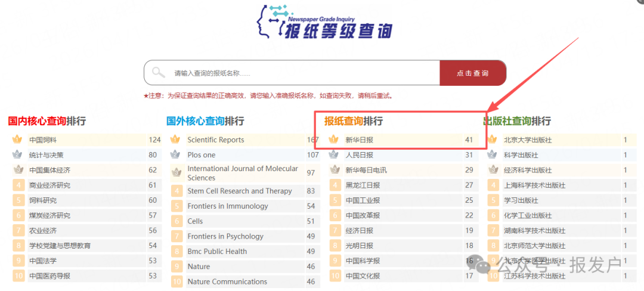The width and height of the screenshot is (644, 291).
Task: Select 上海科学技术出版社 publisher entry
Action: 534,185
